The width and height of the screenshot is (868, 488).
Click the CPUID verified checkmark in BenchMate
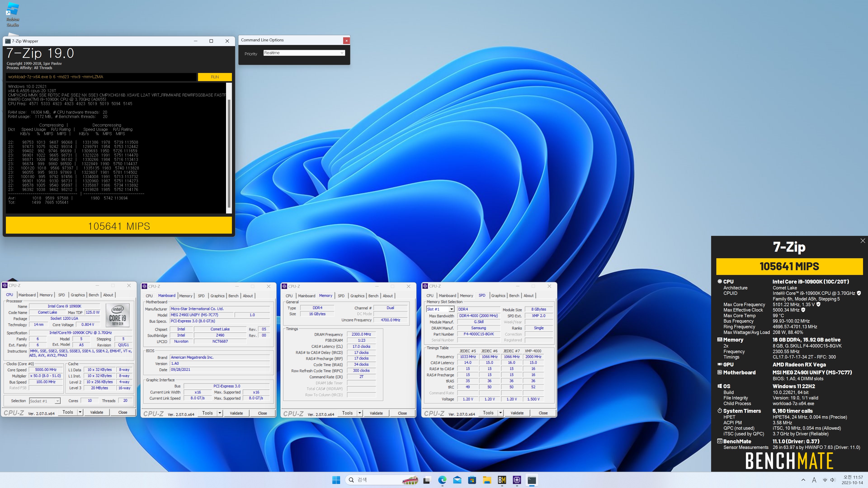(859, 293)
